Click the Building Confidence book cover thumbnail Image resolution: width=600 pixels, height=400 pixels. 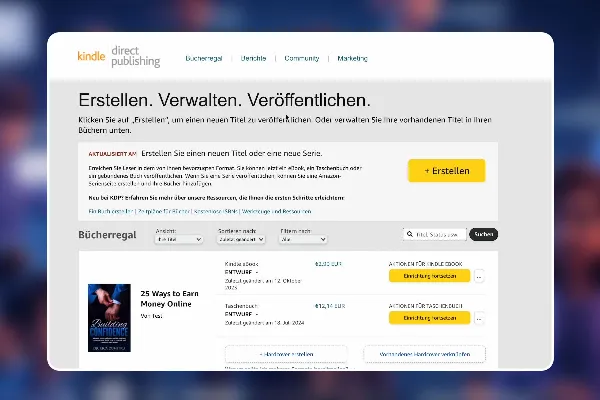coord(109,318)
